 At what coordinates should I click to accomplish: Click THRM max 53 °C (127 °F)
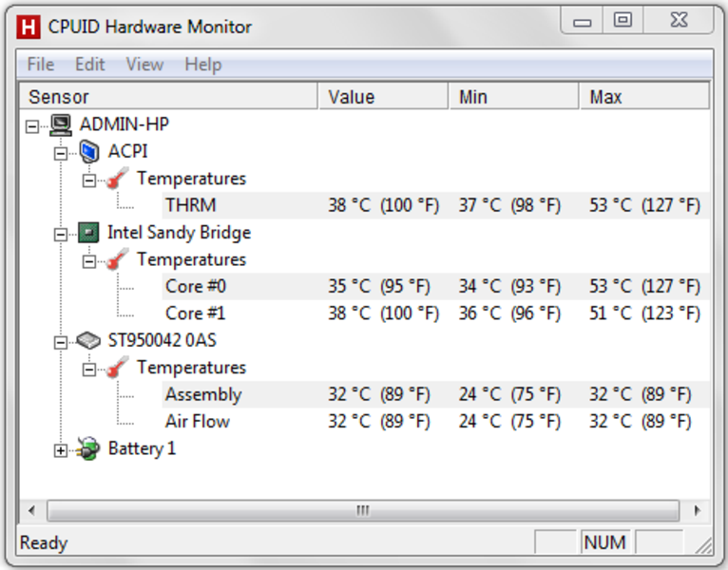(x=645, y=205)
